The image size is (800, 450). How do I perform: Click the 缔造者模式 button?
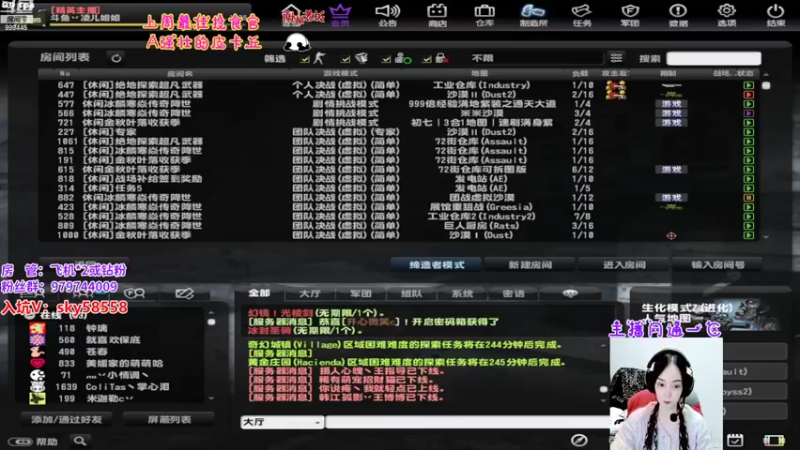click(x=437, y=265)
